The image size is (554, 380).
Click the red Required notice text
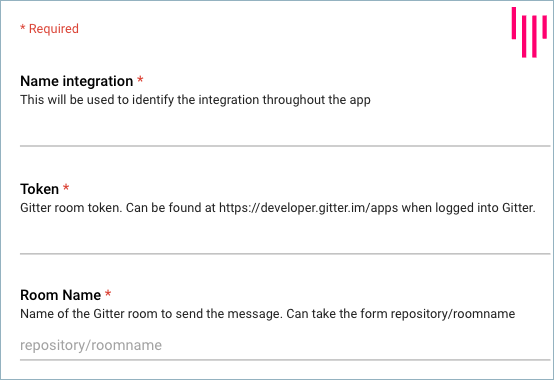click(49, 29)
